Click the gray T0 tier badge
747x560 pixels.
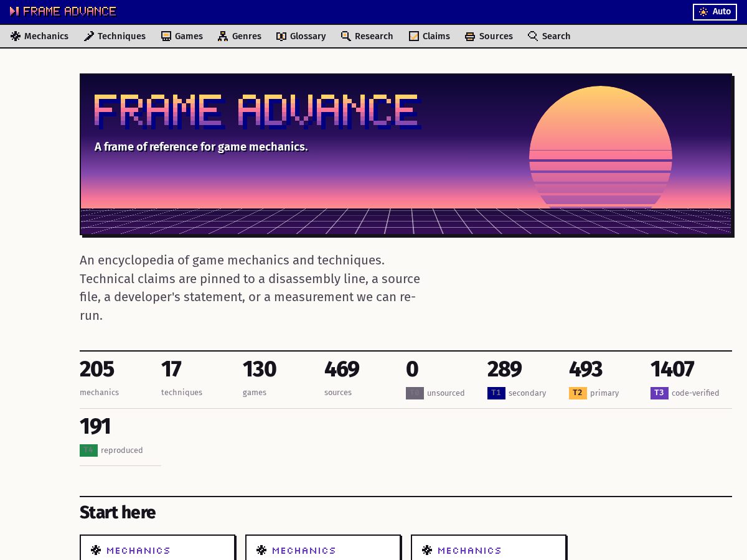(x=415, y=393)
